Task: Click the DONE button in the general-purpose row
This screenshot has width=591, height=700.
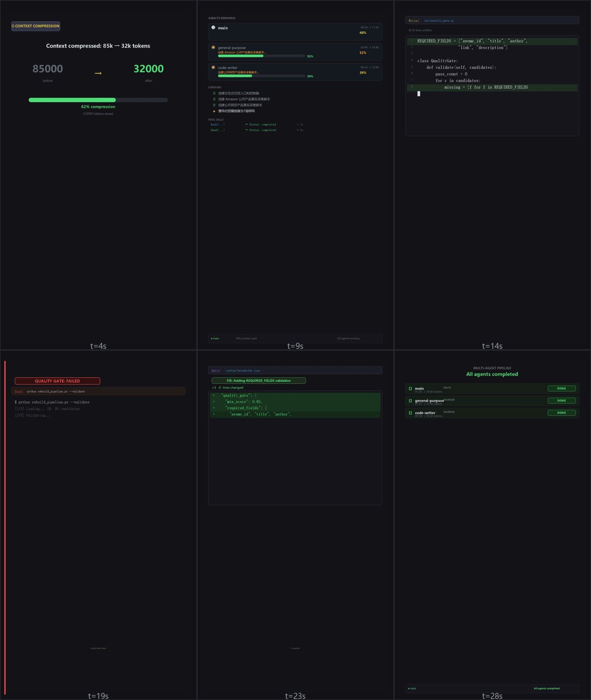Action: tap(561, 401)
